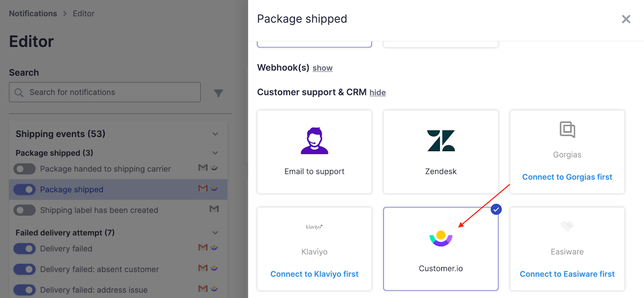Click the Gorgias logo icon
Screen dimensions: 644x298
(x=567, y=130)
